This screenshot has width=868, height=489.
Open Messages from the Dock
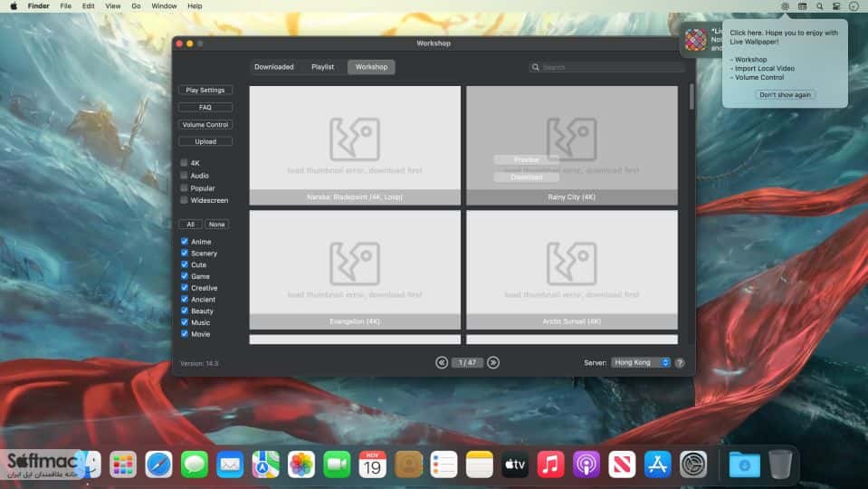195,465
